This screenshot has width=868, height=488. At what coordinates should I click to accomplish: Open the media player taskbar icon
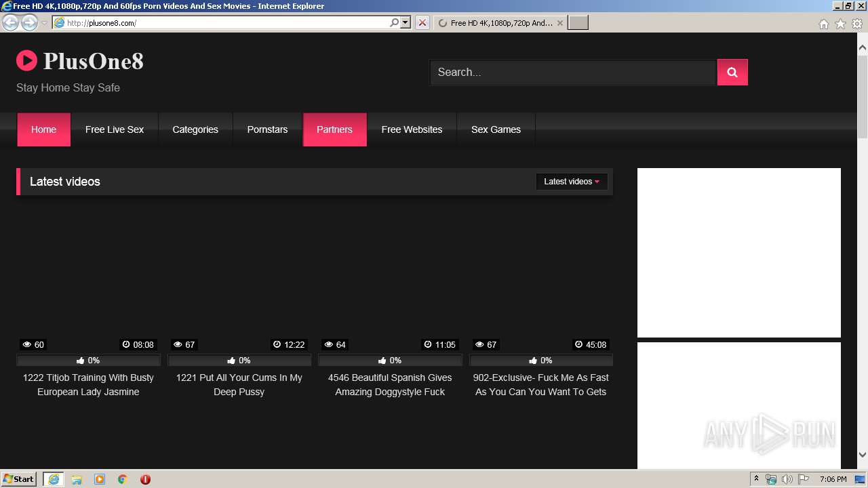point(100,479)
